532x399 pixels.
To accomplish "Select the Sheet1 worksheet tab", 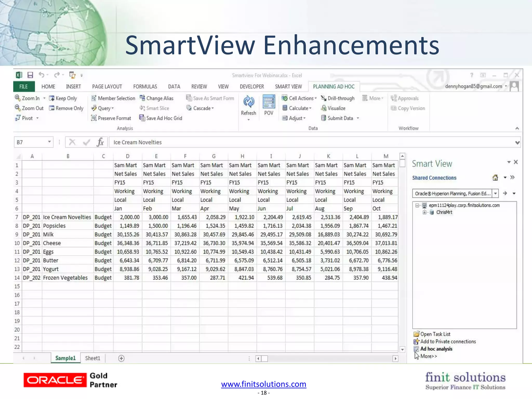I will [93, 358].
